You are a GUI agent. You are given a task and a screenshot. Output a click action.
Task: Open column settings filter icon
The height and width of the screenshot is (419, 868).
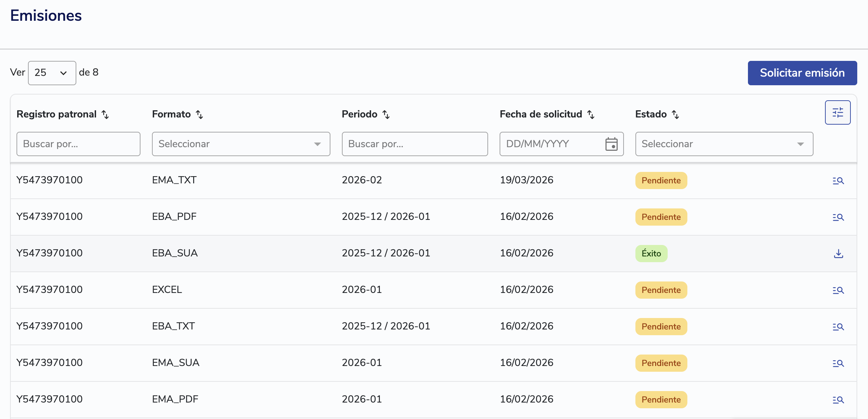(837, 112)
